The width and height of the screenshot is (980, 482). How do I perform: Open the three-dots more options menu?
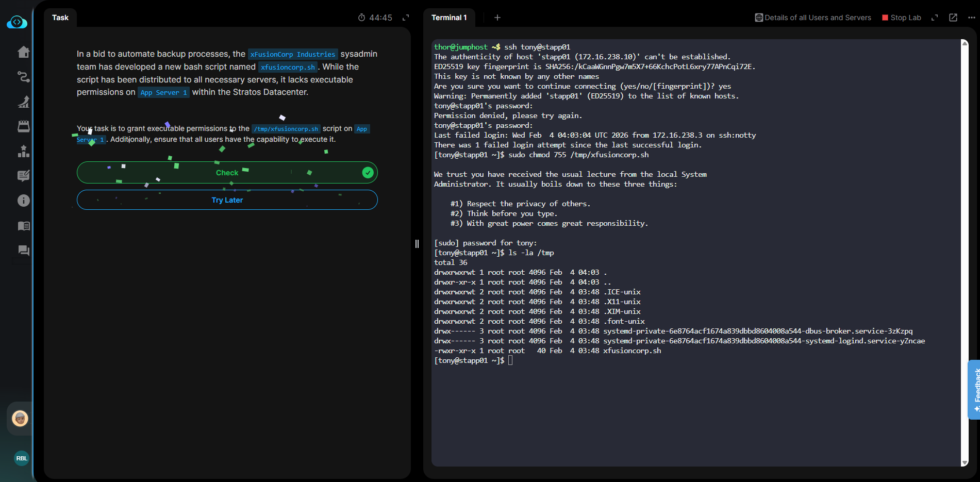[x=971, y=18]
